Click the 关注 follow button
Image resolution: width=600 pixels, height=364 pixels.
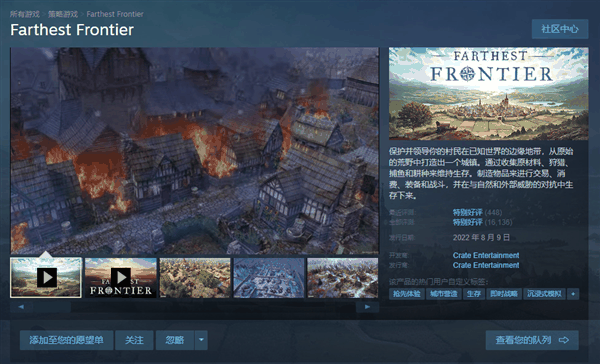click(x=134, y=340)
